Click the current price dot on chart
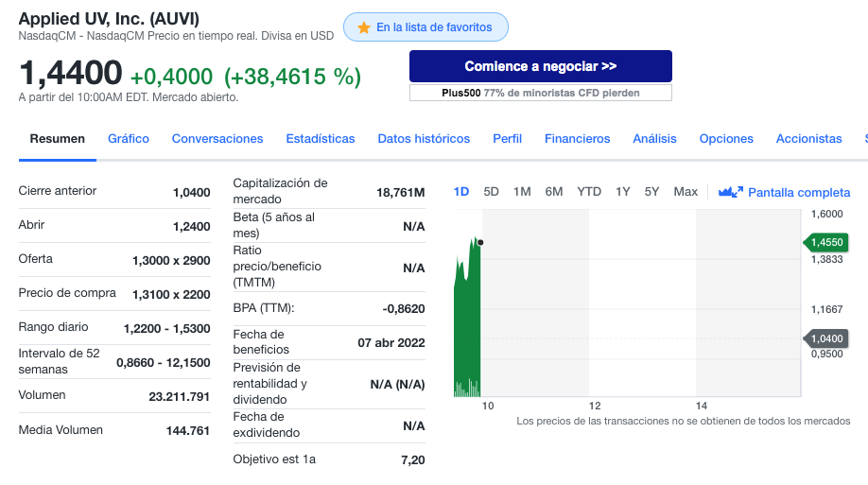 click(480, 242)
